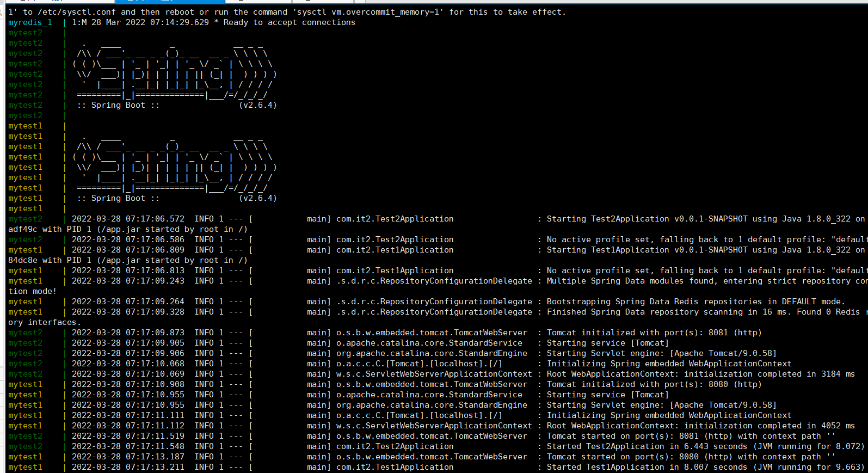Click the 'adf49c with PID 1' line
Image resolution: width=868 pixels, height=473 pixels.
pos(128,229)
